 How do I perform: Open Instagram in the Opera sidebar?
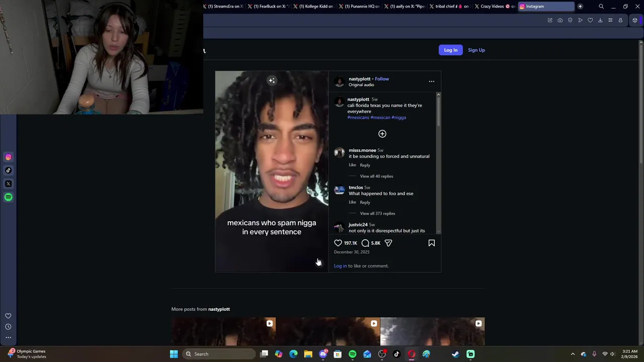click(x=8, y=157)
